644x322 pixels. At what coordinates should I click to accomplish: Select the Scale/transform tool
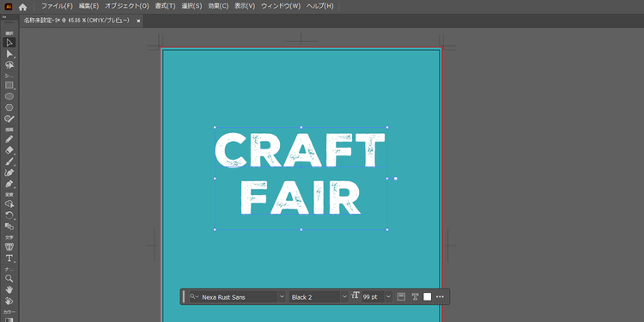[9, 227]
